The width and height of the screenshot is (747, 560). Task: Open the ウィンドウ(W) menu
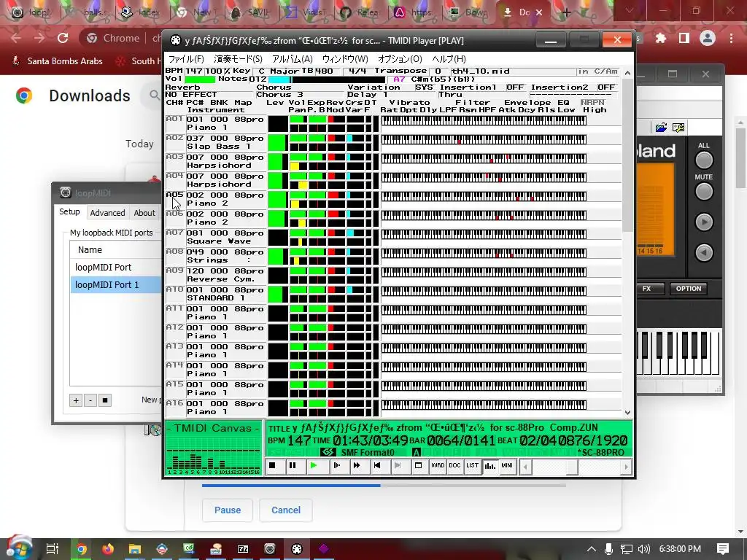point(345,59)
